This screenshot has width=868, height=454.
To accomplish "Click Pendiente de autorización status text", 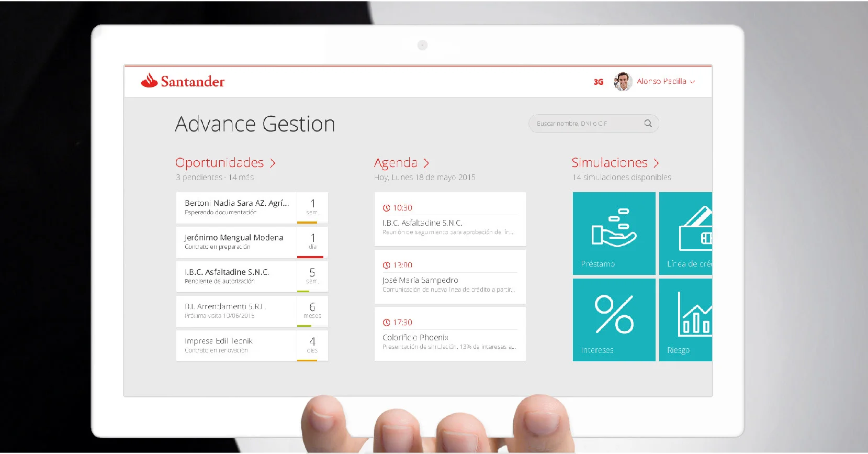I will tap(219, 281).
